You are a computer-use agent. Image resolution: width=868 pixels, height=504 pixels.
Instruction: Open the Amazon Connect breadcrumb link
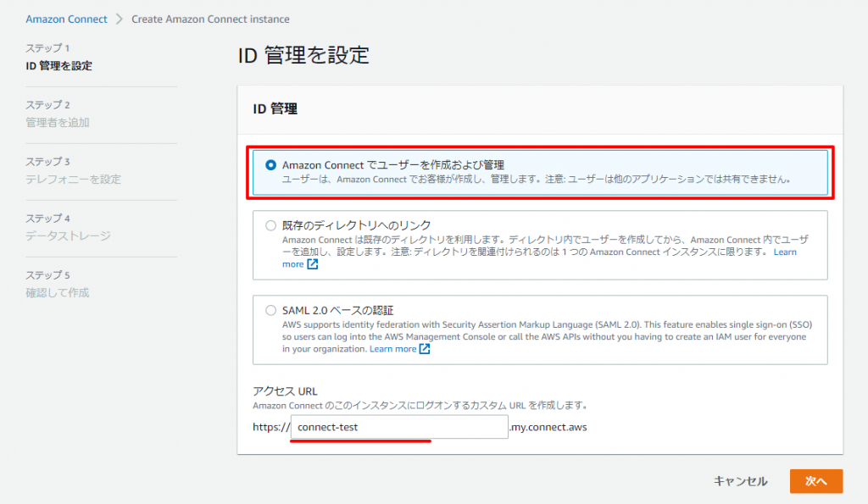(66, 19)
